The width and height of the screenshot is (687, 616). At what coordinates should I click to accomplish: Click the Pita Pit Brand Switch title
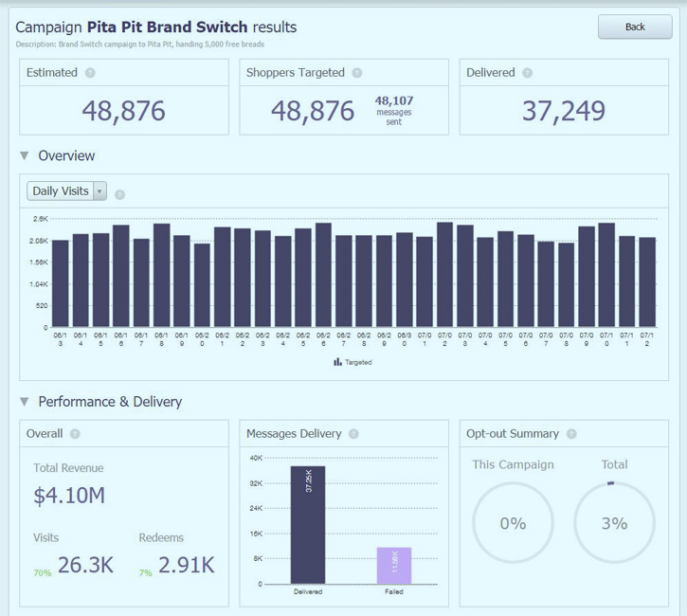[x=167, y=27]
